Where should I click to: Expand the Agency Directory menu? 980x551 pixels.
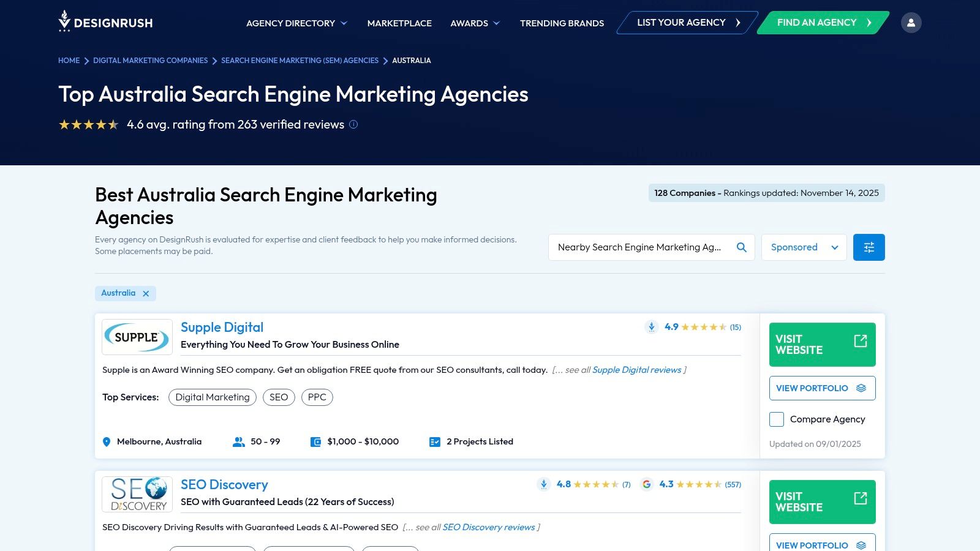(x=296, y=23)
